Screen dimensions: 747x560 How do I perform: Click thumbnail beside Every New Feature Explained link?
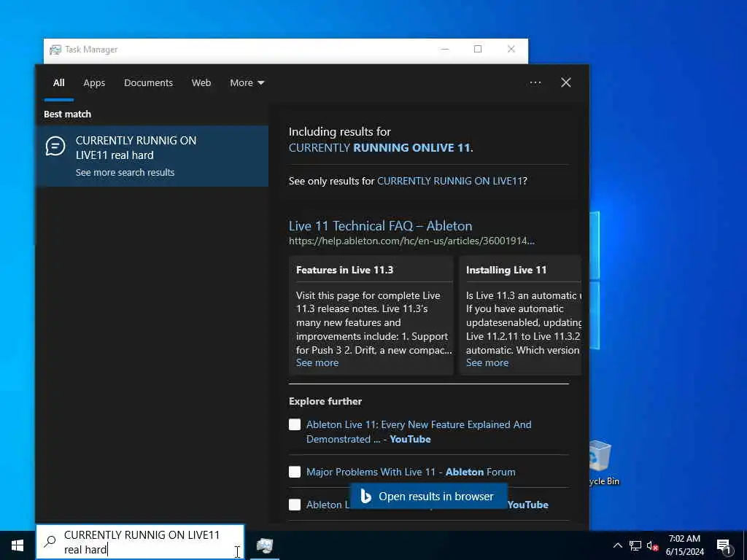295,425
